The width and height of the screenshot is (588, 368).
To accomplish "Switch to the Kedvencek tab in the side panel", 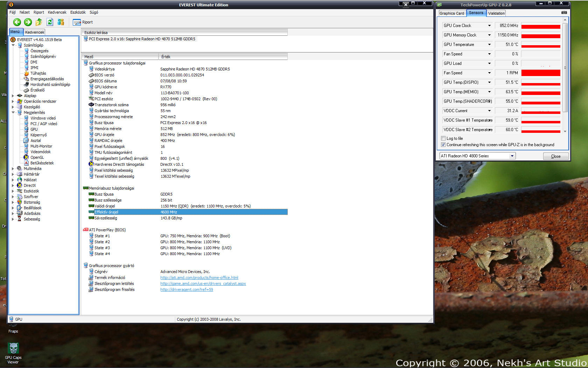I will (34, 32).
